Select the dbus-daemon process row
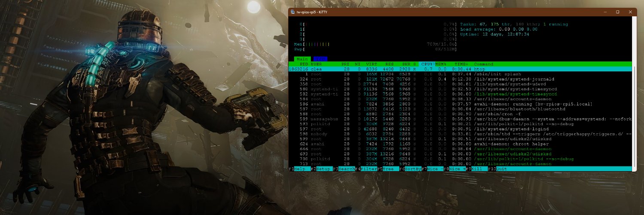Image resolution: width=644 pixels, height=215 pixels. point(460,119)
